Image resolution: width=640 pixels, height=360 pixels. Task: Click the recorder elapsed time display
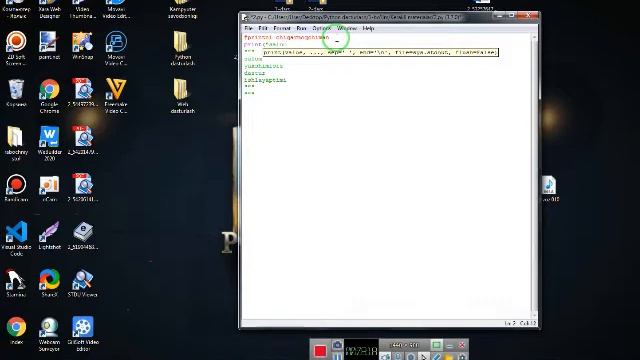(361, 351)
